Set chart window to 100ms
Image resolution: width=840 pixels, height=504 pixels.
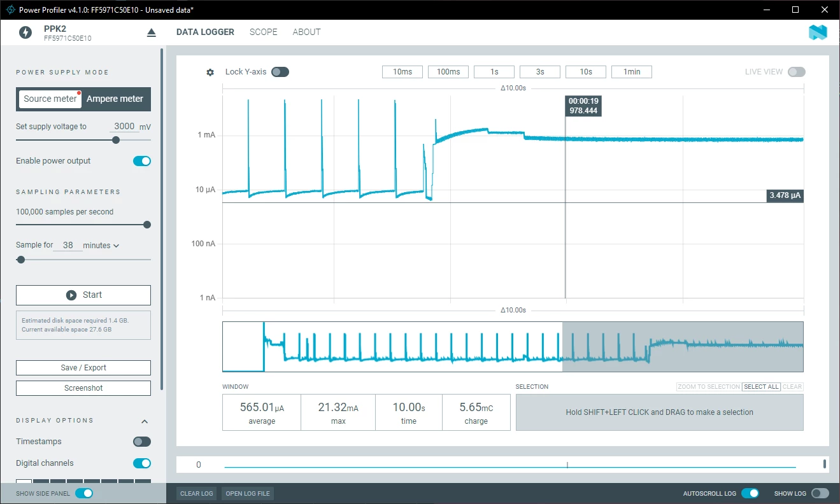pos(448,72)
